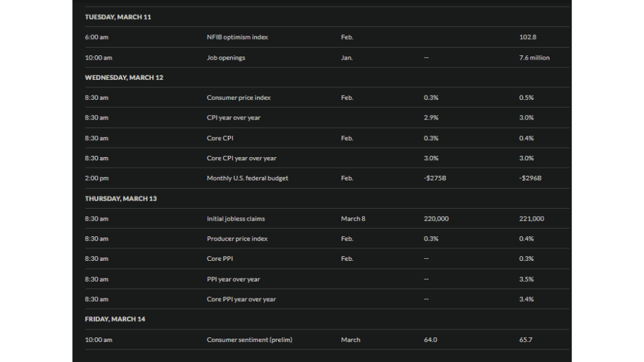Select the Thursday, March 13 heading
This screenshot has width=644, height=362.
click(121, 199)
